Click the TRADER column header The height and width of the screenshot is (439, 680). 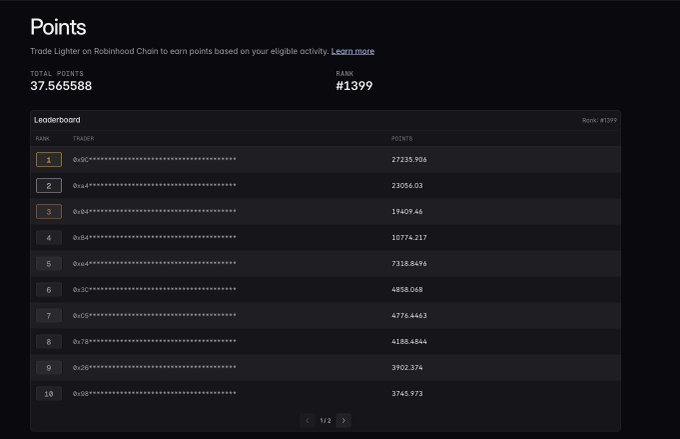tap(83, 139)
